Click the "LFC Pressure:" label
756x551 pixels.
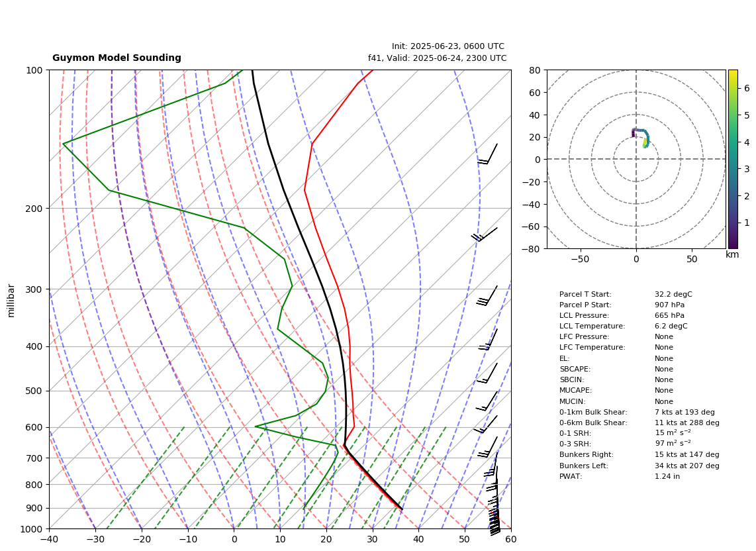(584, 337)
